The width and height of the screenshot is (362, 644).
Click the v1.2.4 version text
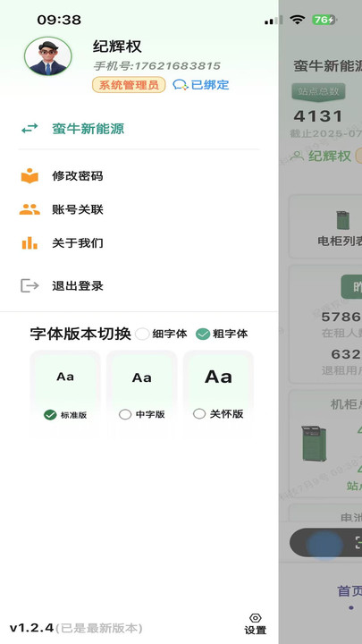(31, 628)
